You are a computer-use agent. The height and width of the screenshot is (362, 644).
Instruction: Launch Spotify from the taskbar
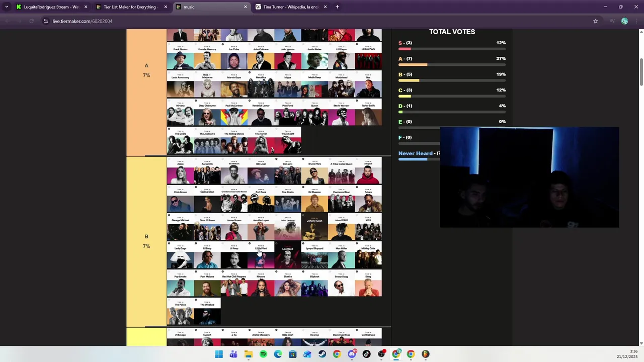pos(263,354)
